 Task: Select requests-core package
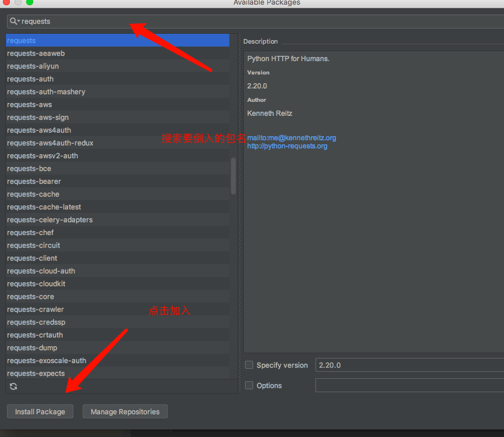[118, 297]
